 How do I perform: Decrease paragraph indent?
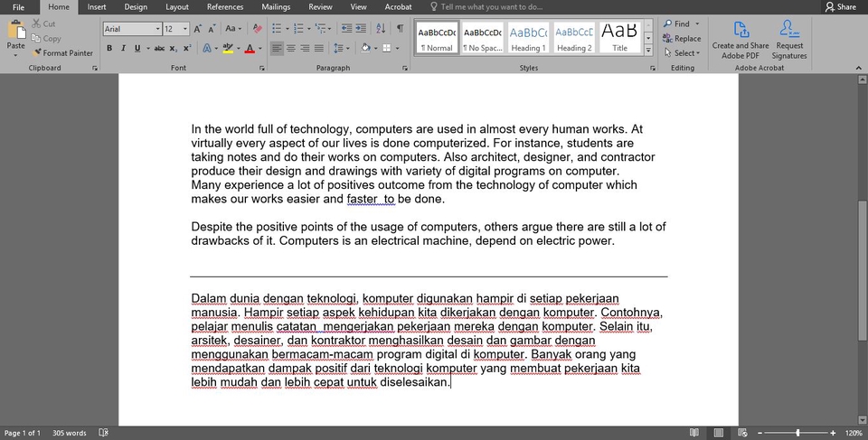(346, 29)
